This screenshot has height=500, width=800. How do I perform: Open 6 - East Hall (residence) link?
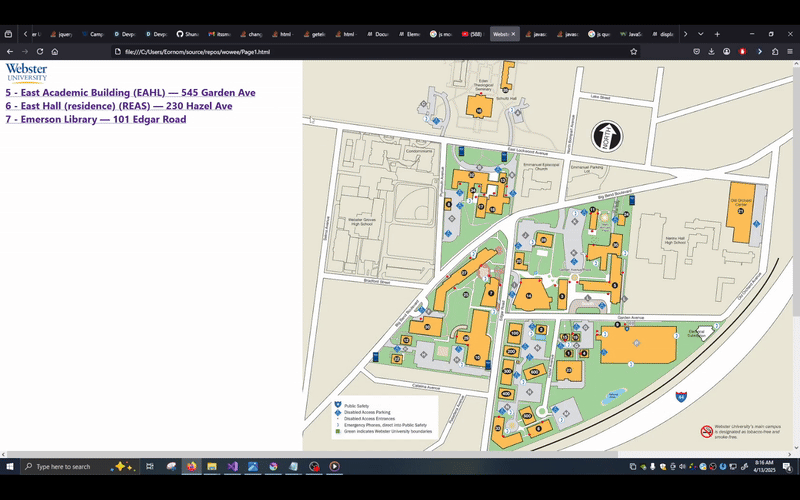(119, 106)
